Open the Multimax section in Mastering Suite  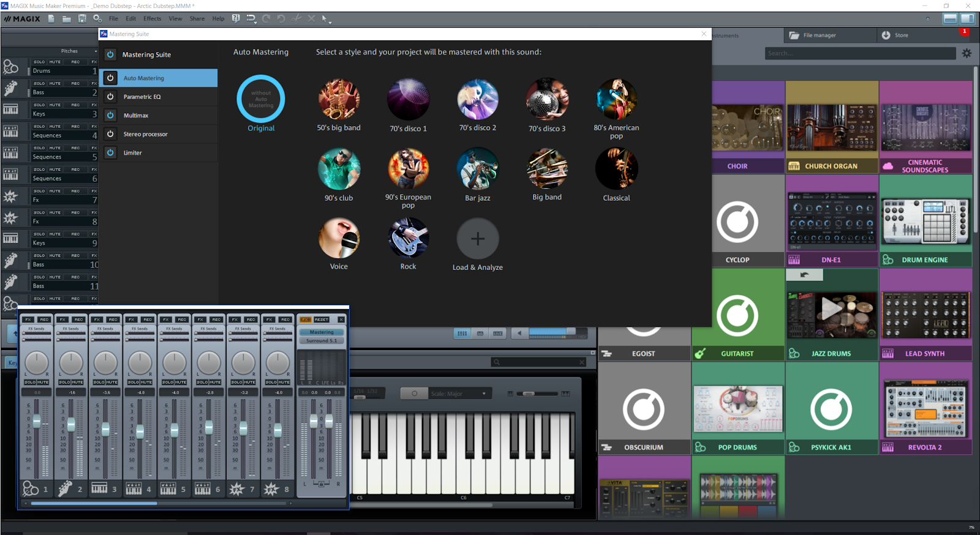click(159, 115)
